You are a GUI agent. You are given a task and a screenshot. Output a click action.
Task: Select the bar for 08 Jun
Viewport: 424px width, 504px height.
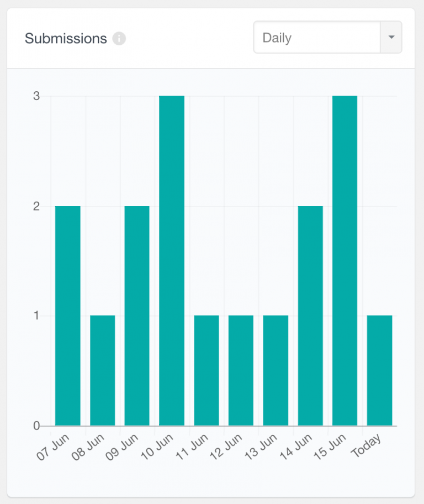pos(102,370)
